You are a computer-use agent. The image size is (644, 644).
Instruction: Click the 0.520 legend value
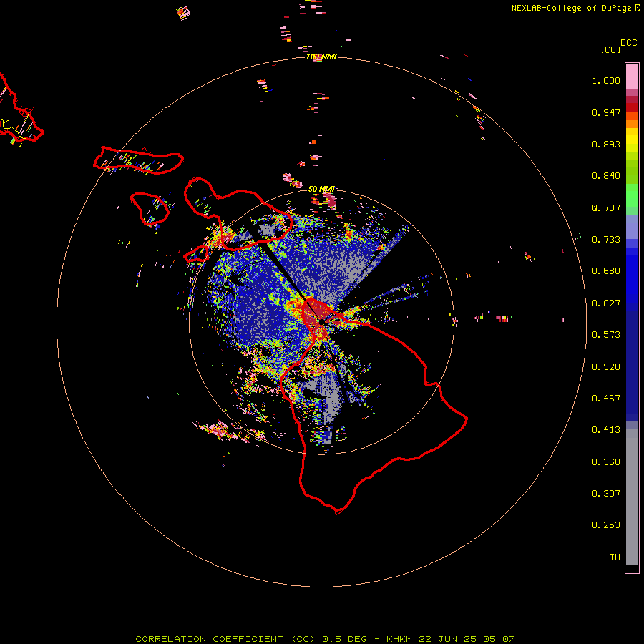[606, 367]
